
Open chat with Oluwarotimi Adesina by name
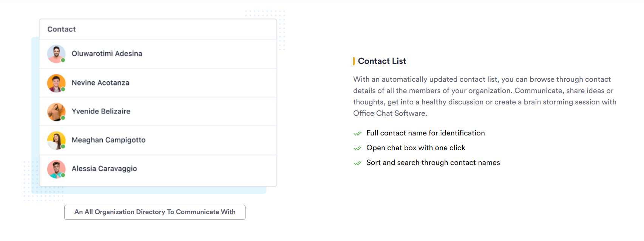[x=107, y=54]
